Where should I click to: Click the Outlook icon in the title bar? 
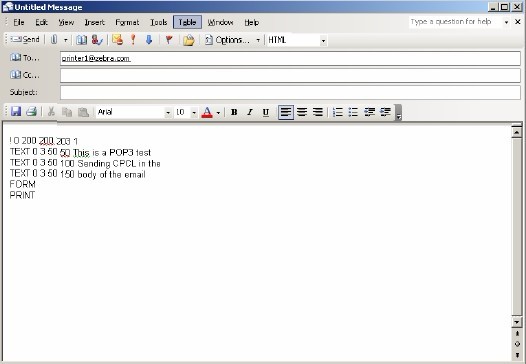(x=8, y=7)
